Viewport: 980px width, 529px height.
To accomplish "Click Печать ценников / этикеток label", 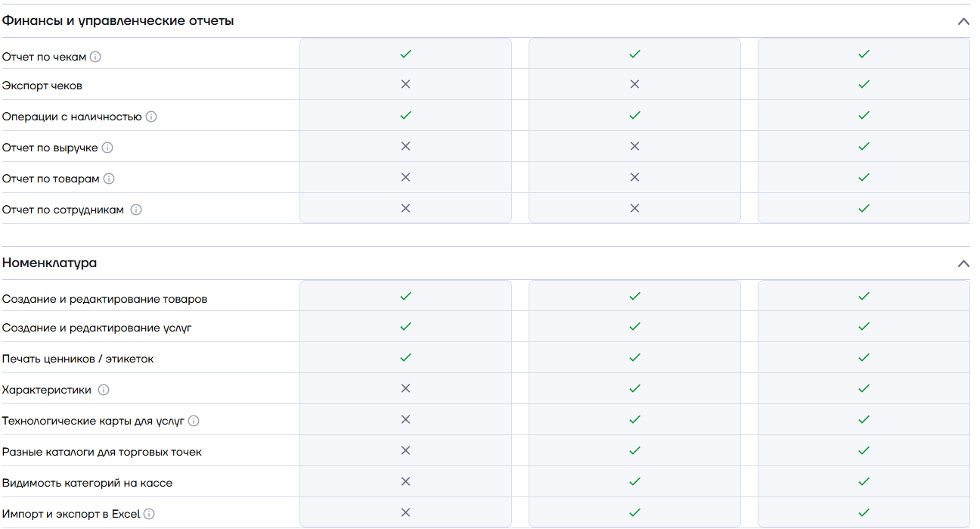I will tap(78, 359).
